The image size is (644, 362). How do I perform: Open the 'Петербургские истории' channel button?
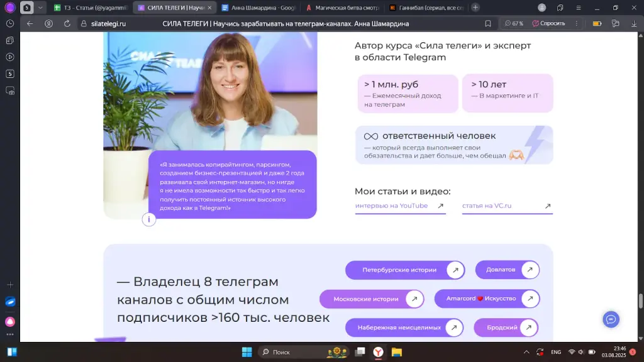click(405, 270)
